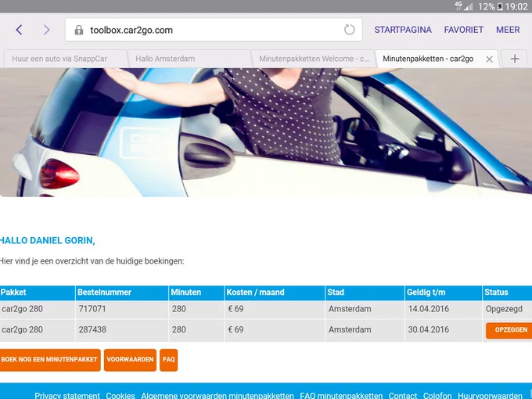Focus the toolbox.car2go.com address field
This screenshot has width=532, height=399.
coord(214,30)
